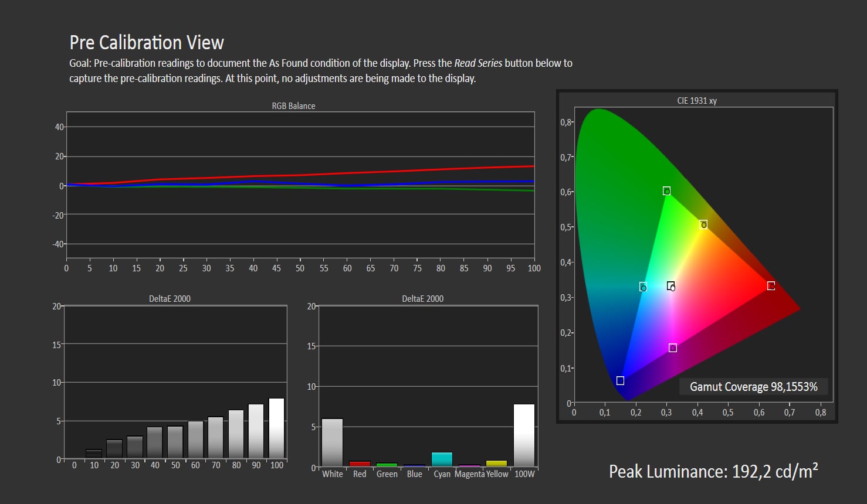Select the Red bar in DeltaE chart

click(x=360, y=464)
